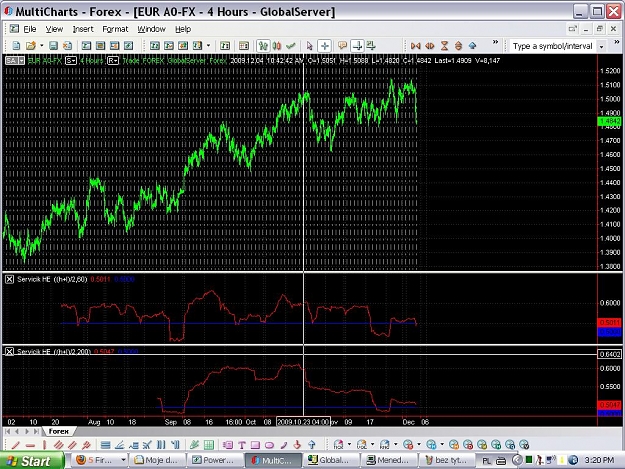Screen dimensions: 625x469
Task: Click the last tab scroll arrow beside Forex
Action: [37, 431]
